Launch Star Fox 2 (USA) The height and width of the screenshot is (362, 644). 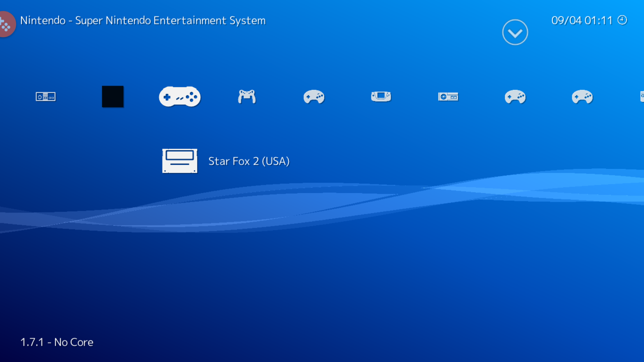pos(249,161)
